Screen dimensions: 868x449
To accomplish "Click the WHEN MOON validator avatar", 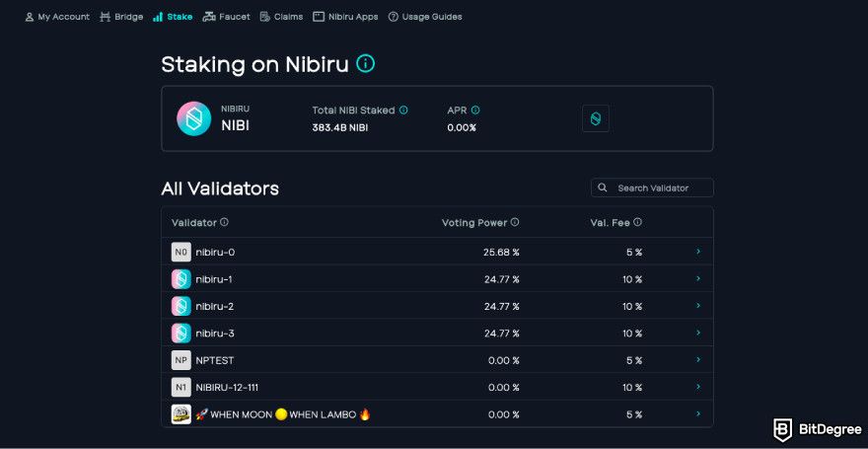I will coord(181,414).
